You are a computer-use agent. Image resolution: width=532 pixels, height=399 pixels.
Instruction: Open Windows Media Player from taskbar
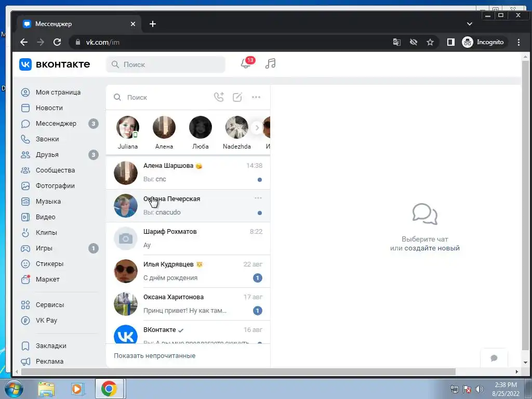77,389
